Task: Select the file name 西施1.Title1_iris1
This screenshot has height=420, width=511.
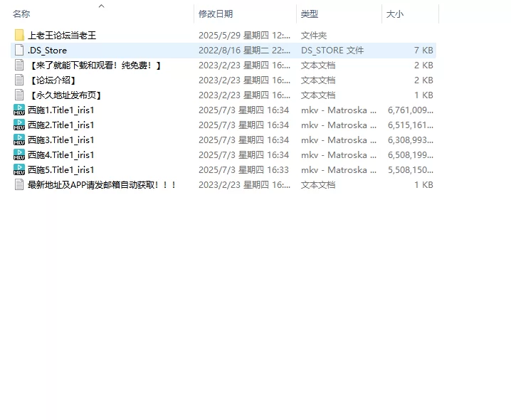Action: pos(61,110)
